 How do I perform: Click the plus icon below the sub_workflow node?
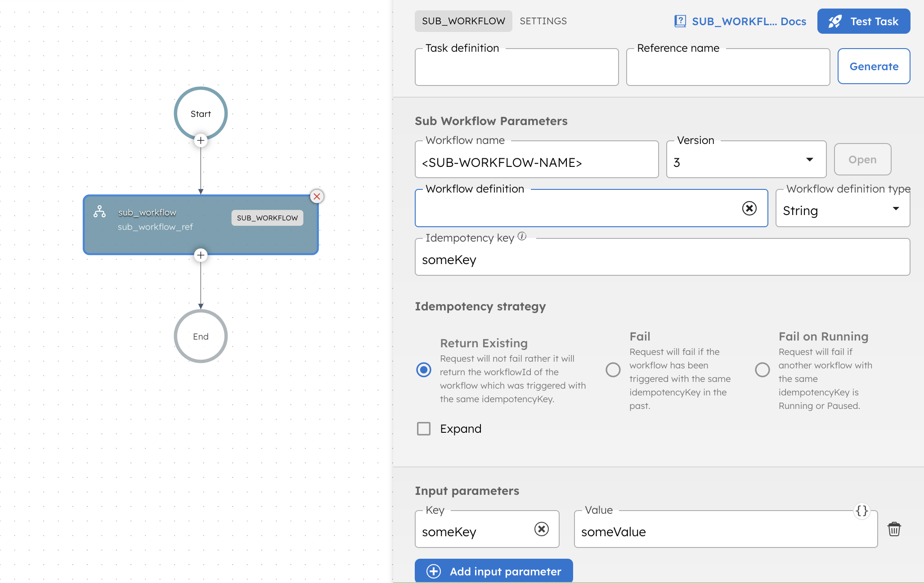point(201,255)
